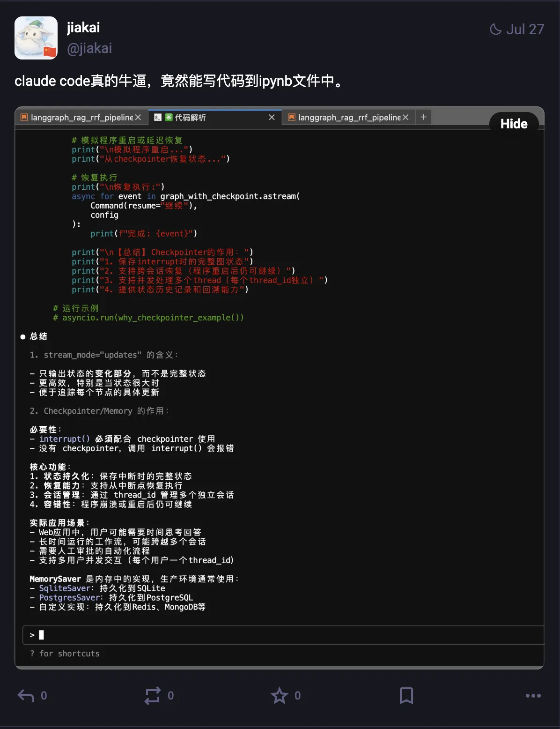Viewport: 560px width, 729px height.
Task: Click '2. Checkpointer/Memory 的作用:' line
Action: coord(99,411)
